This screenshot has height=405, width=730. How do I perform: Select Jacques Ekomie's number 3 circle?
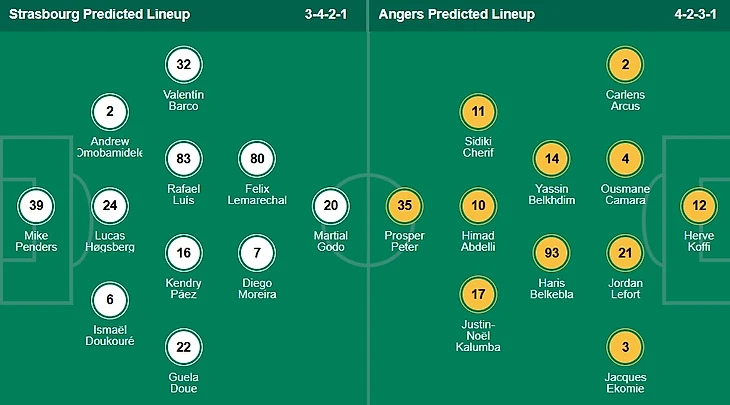click(x=625, y=346)
